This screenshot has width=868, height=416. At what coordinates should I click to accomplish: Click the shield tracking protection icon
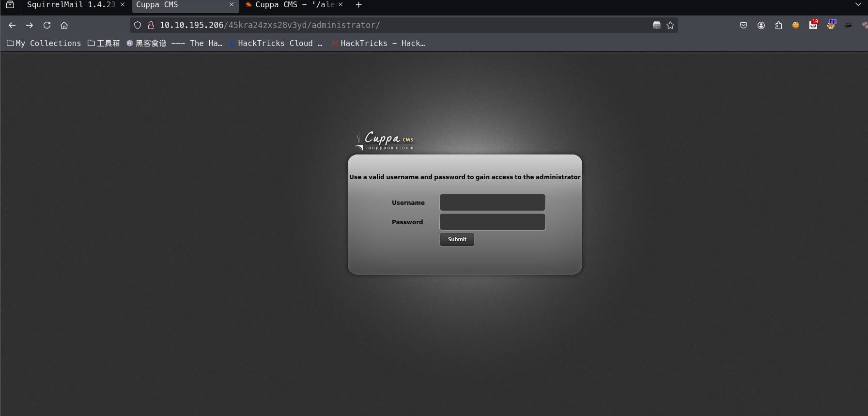point(138,25)
